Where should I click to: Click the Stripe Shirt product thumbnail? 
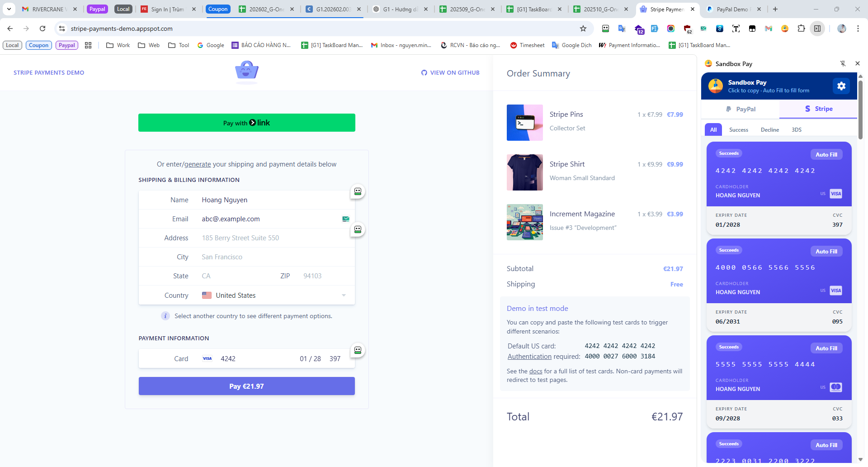point(525,172)
